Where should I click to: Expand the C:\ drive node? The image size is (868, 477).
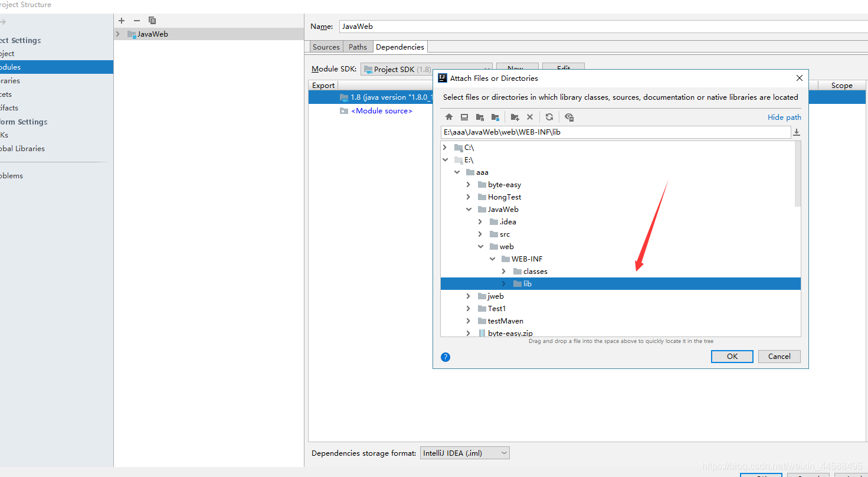[x=445, y=148]
